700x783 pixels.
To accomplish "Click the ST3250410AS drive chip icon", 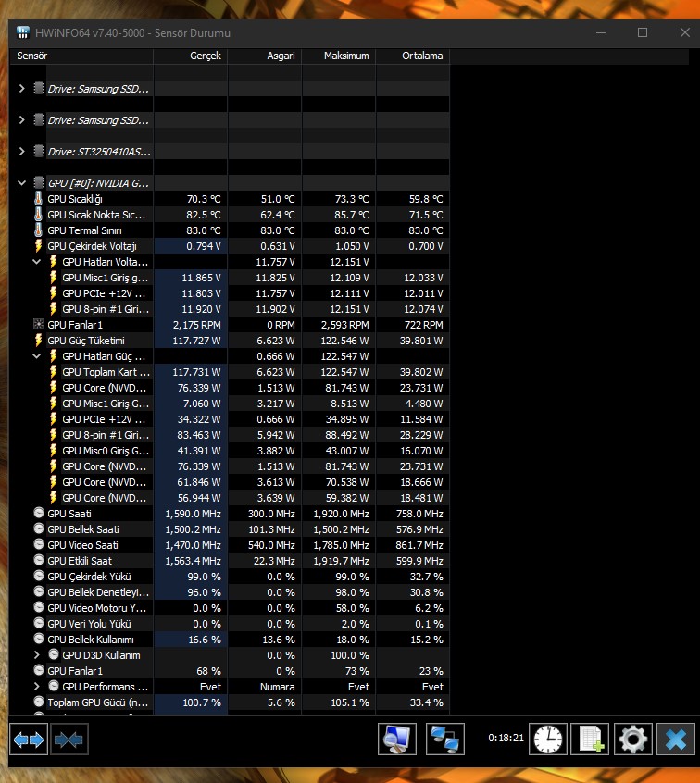I will pos(39,151).
